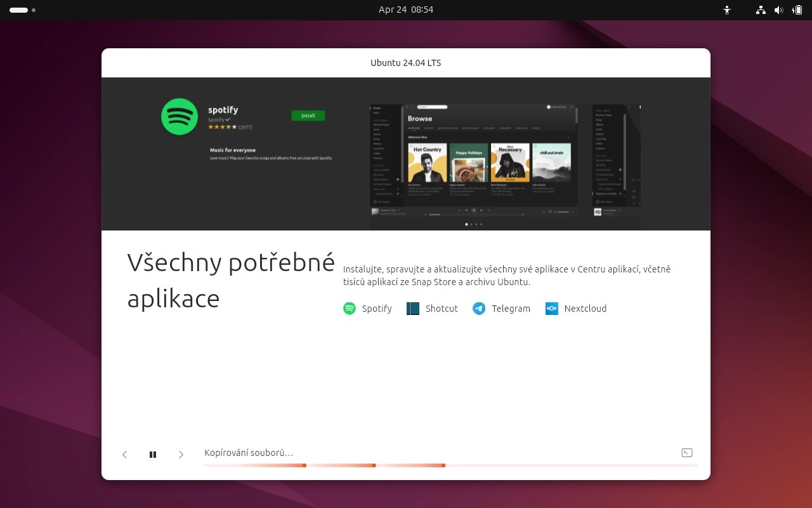Image resolution: width=812 pixels, height=508 pixels.
Task: Click the Nextcloud app icon
Action: click(x=552, y=309)
